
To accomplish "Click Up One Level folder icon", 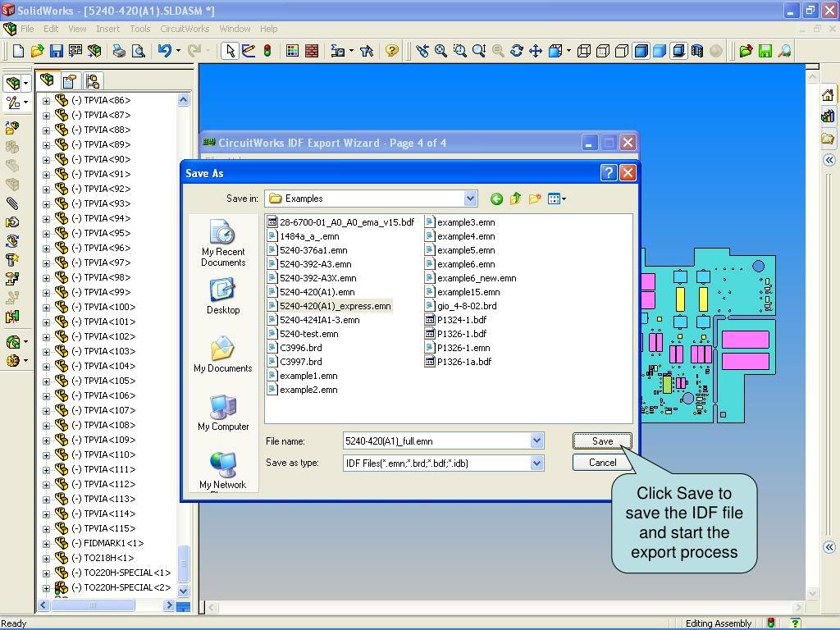I will (x=515, y=199).
